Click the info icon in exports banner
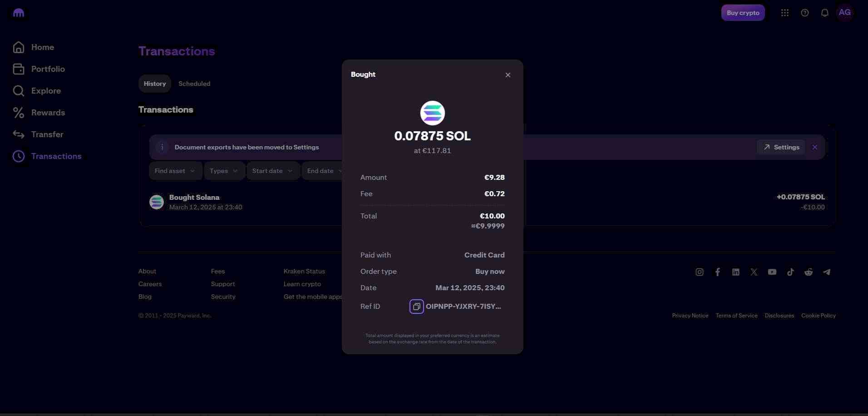This screenshot has width=868, height=416. [x=162, y=147]
